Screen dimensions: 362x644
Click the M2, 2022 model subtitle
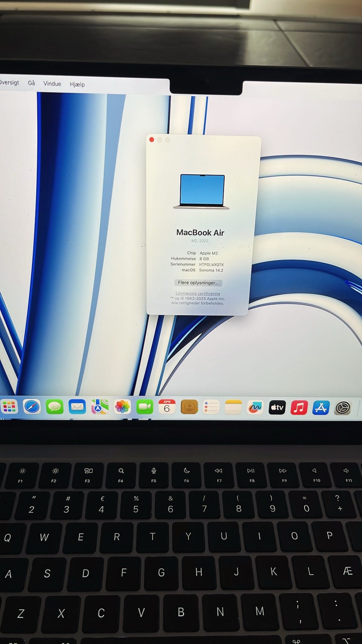point(200,241)
